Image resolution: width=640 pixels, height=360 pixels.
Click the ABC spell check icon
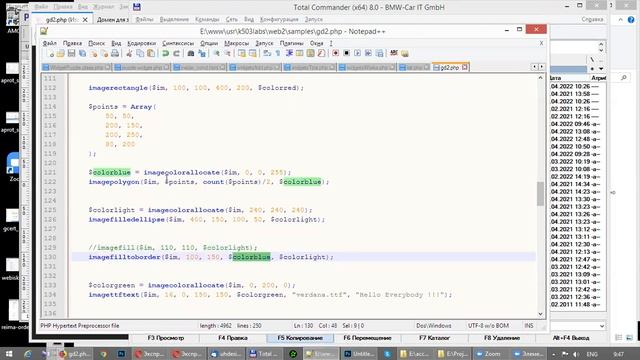394,53
